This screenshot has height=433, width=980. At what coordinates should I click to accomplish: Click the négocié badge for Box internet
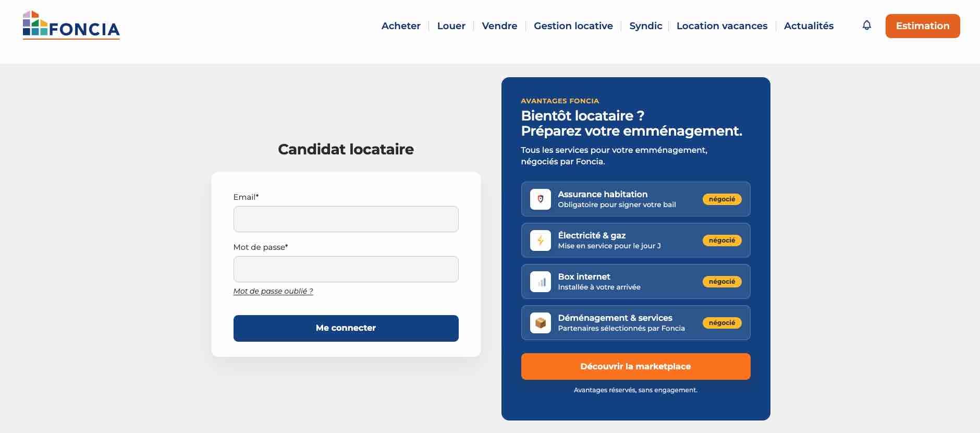coord(722,281)
